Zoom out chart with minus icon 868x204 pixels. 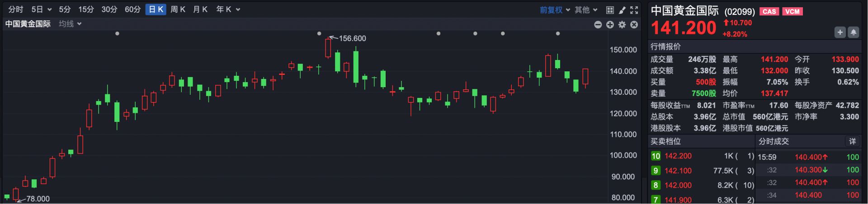(598, 25)
